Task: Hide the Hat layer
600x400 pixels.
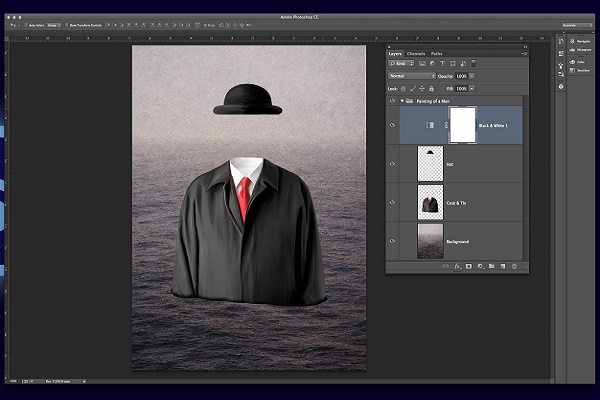Action: pos(392,164)
